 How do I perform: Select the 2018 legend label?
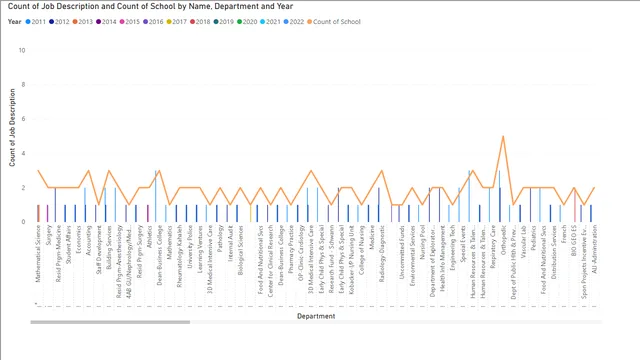[203, 22]
